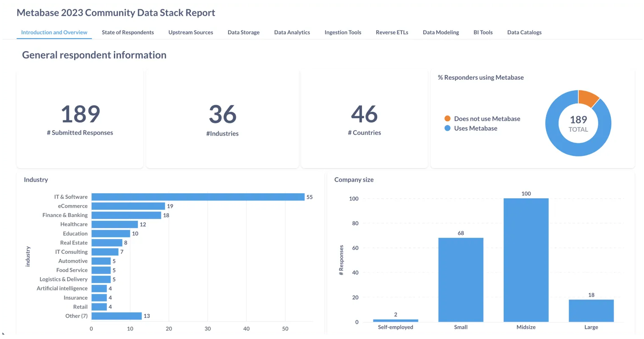Viewport: 644px width, 339px height.
Task: Toggle the blue Uses Metabase legend dot
Action: coord(447,128)
